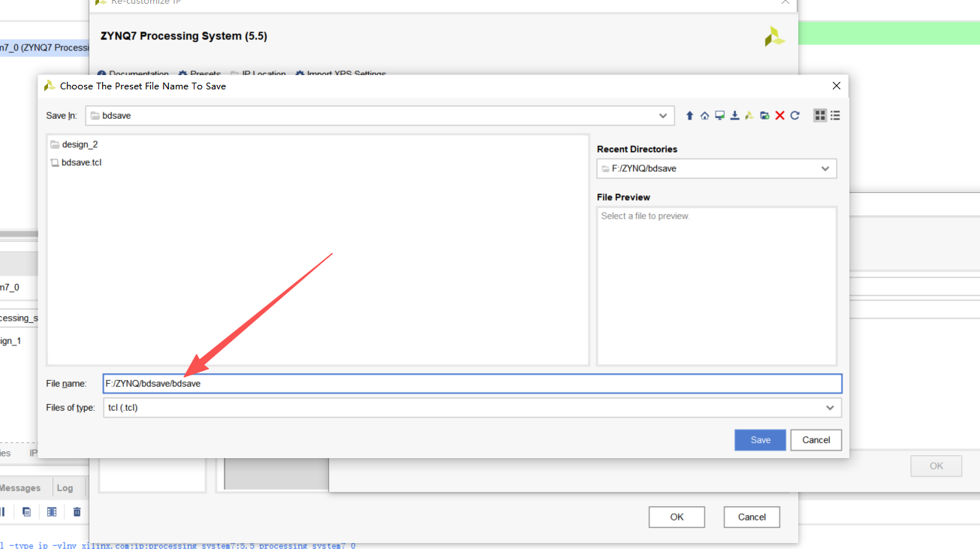Refresh the directory listing
Image resolution: width=980 pixels, height=549 pixels.
click(x=795, y=116)
